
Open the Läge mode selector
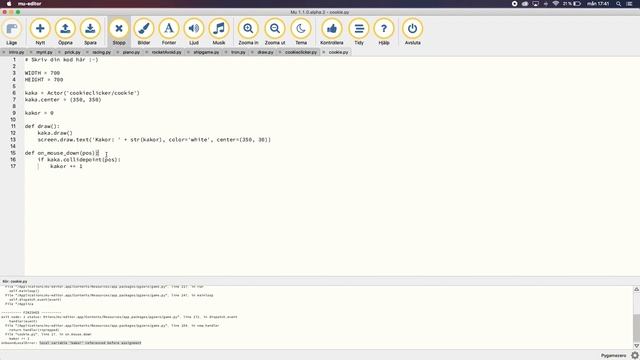(x=11, y=31)
